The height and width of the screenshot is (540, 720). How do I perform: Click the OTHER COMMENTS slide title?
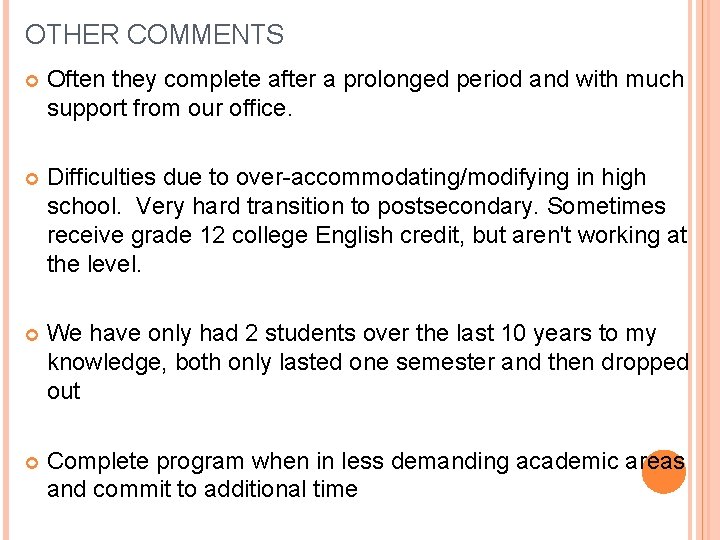(154, 34)
